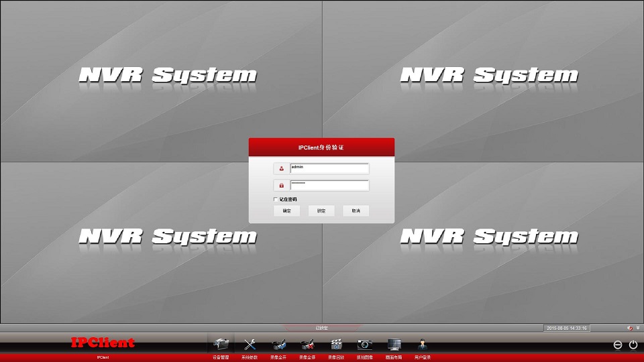Click the minus circle minimize icon
644x362 pixels.
[x=618, y=345]
